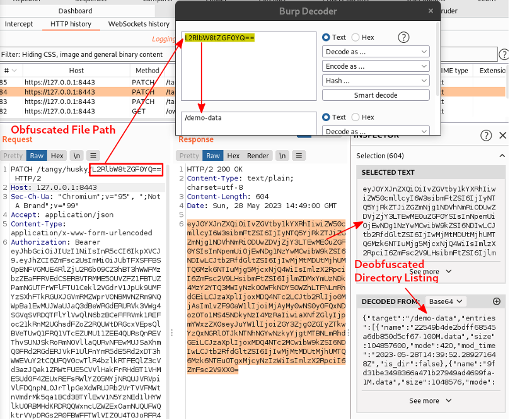Switch to the Intercept tab
This screenshot has width=515, height=420.
click(19, 24)
